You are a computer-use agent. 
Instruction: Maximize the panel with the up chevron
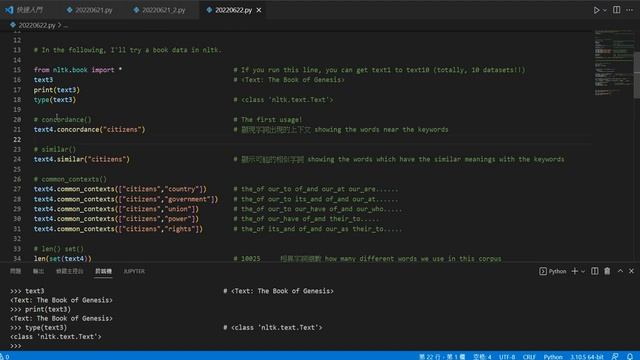(x=620, y=271)
